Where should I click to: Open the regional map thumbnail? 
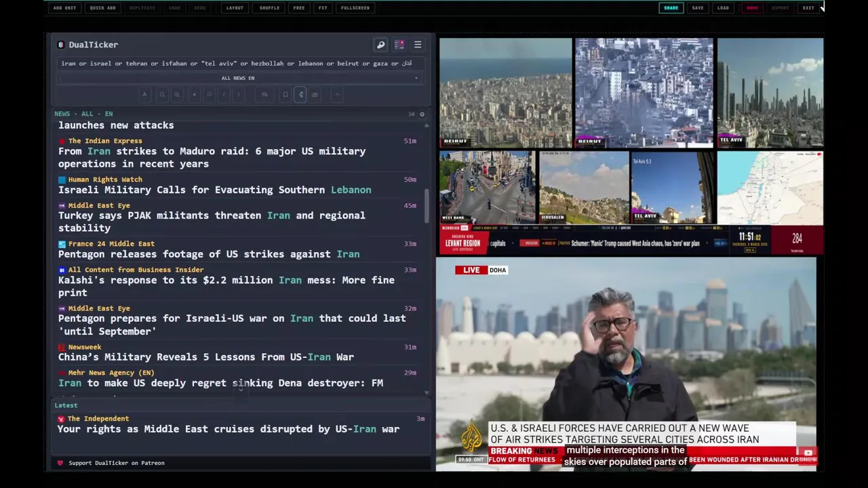[770, 188]
